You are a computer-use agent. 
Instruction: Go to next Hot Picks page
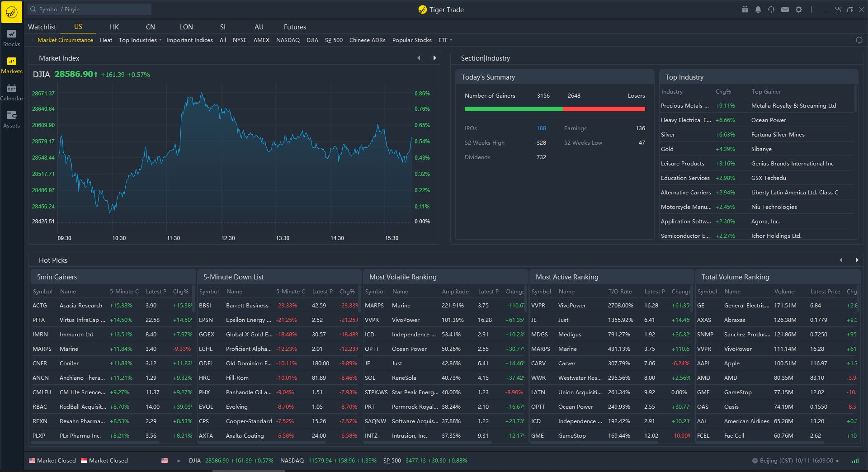(856, 260)
